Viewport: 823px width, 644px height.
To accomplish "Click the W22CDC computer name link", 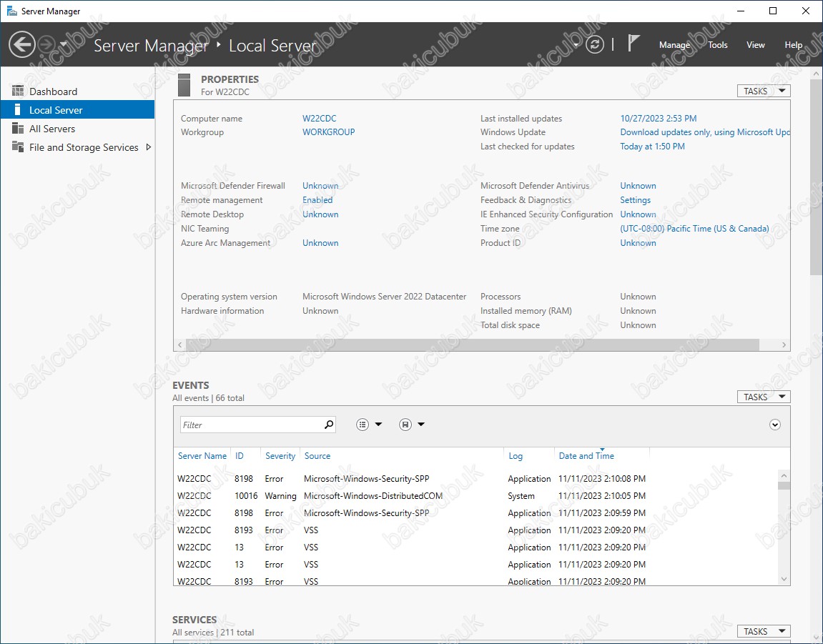I will coord(319,119).
